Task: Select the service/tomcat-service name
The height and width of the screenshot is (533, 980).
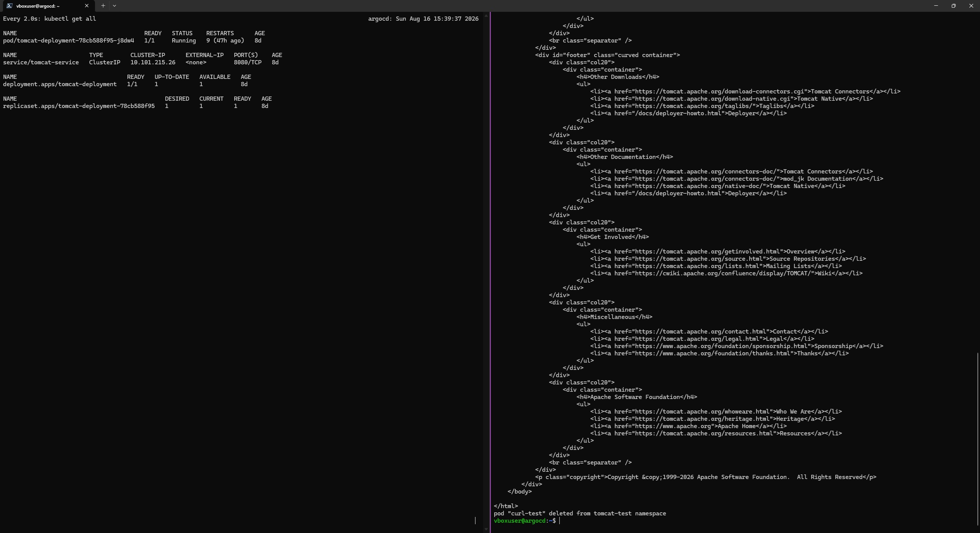Action: tap(41, 62)
